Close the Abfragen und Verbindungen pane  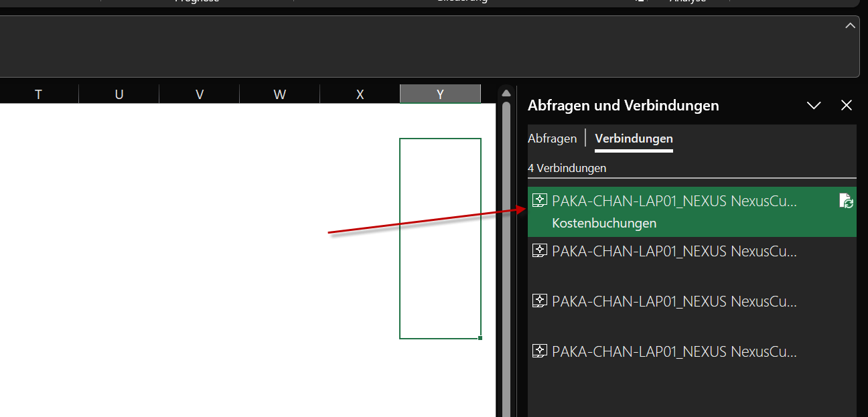[847, 105]
